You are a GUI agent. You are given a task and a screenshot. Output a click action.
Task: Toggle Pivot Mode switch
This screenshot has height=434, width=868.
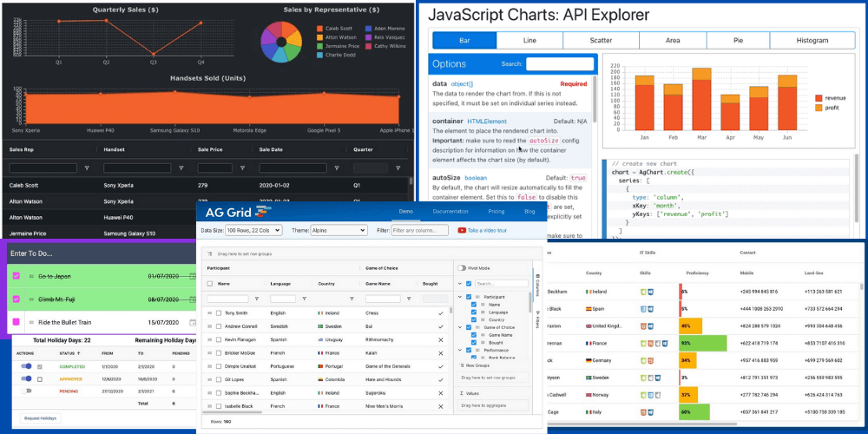[x=462, y=268]
